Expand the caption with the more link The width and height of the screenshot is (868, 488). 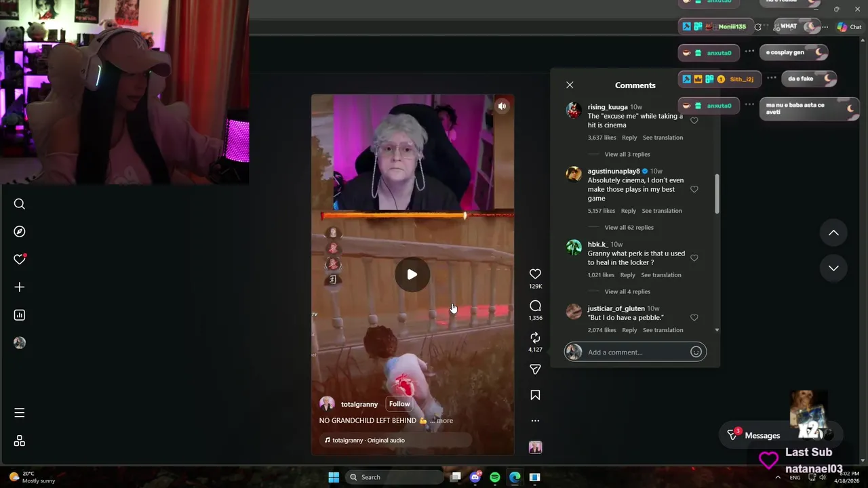(444, 421)
